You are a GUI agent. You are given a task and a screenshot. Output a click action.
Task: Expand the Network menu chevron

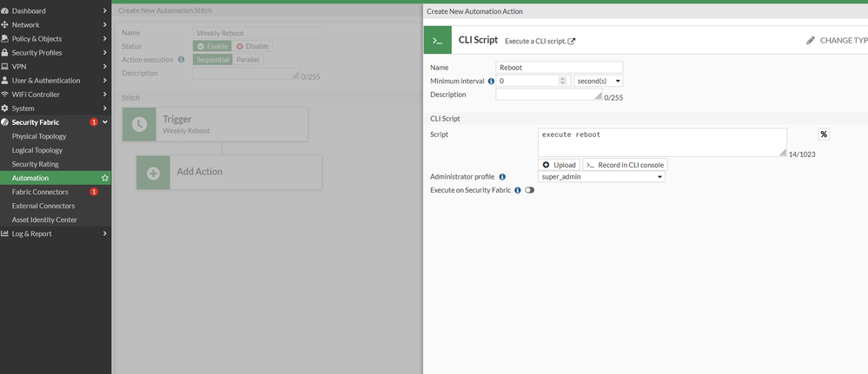[x=104, y=25]
